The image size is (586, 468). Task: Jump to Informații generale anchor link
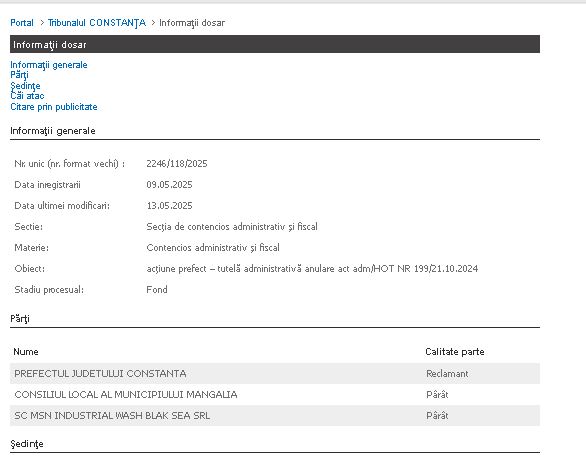point(49,65)
